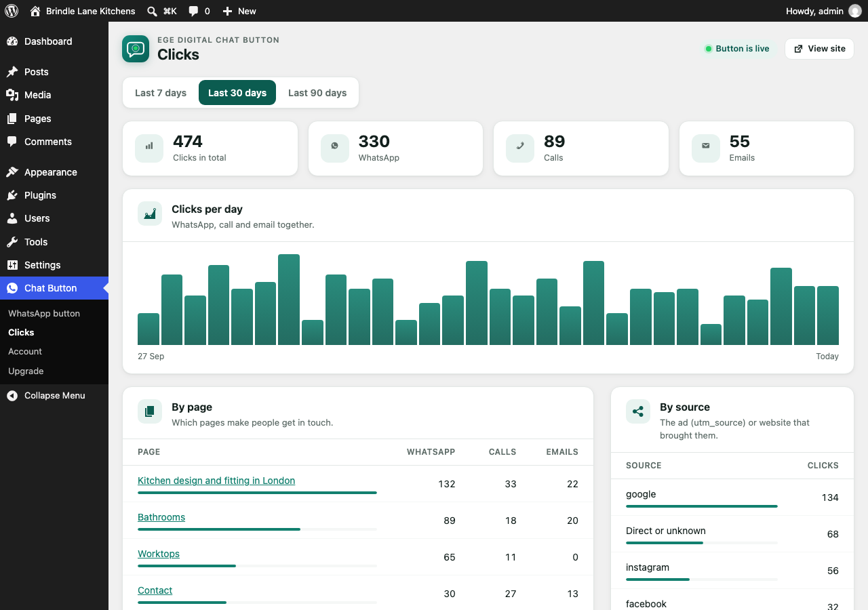Click the admin user avatar
The height and width of the screenshot is (610, 868).
coord(855,11)
